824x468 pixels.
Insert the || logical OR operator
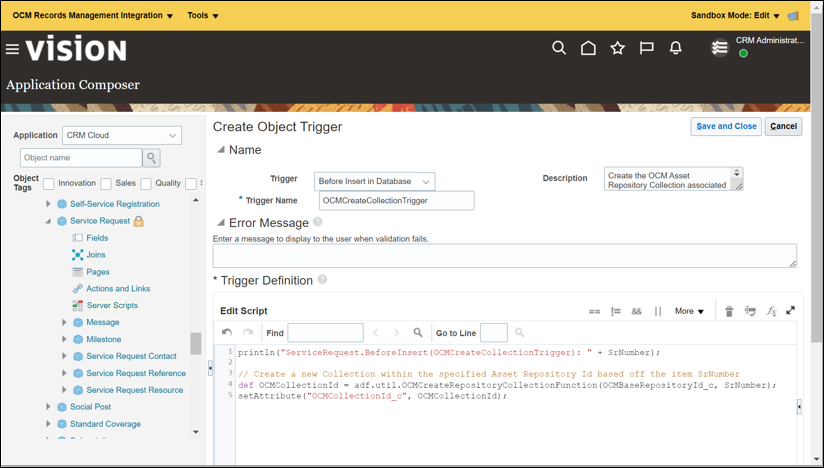pyautogui.click(x=658, y=311)
